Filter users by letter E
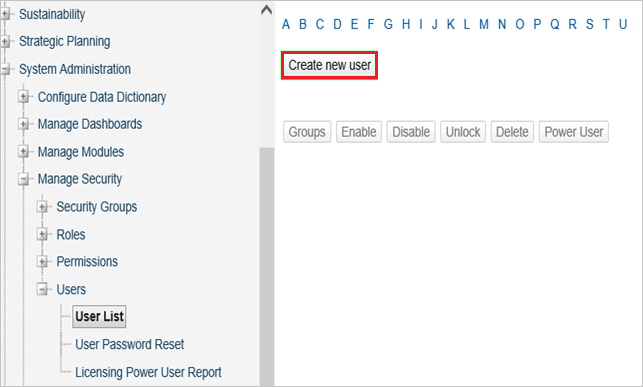The image size is (643, 387). pos(354,25)
